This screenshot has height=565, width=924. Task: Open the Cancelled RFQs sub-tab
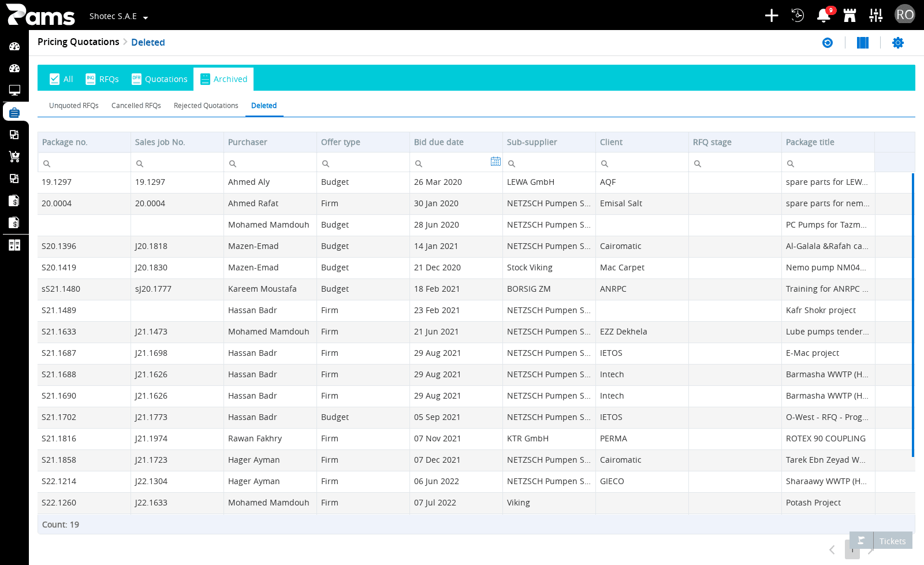click(136, 106)
